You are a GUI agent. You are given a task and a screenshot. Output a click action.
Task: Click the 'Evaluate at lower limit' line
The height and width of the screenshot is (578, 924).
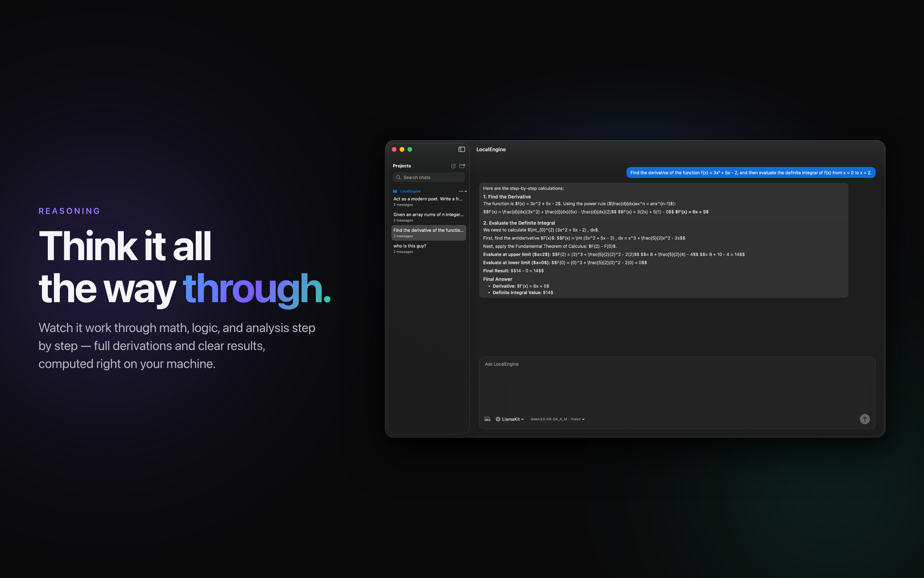tap(565, 263)
